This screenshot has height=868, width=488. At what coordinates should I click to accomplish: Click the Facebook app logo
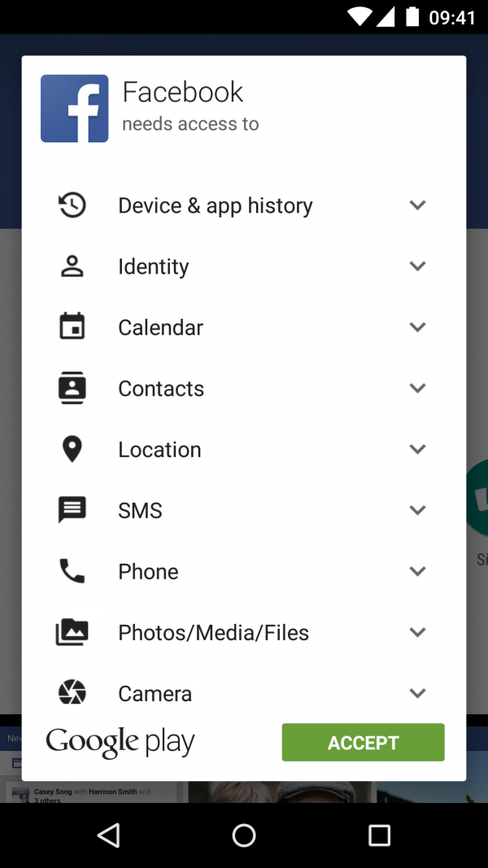[x=75, y=109]
